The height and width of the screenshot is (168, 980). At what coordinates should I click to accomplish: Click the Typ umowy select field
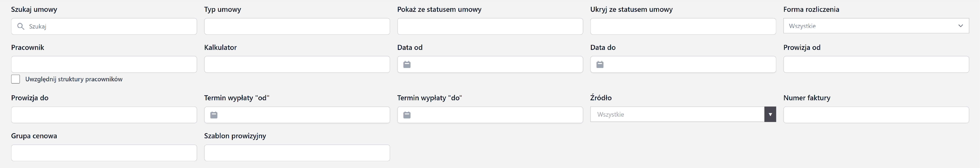coord(297,26)
